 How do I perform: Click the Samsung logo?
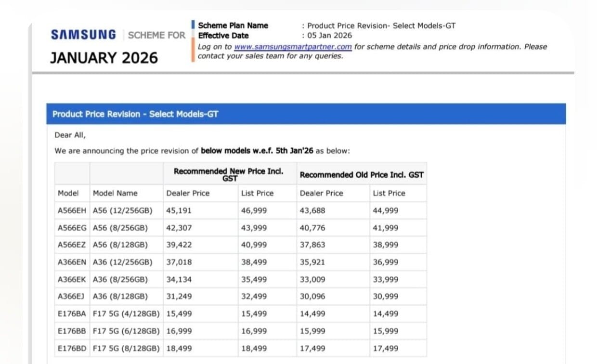coord(83,35)
